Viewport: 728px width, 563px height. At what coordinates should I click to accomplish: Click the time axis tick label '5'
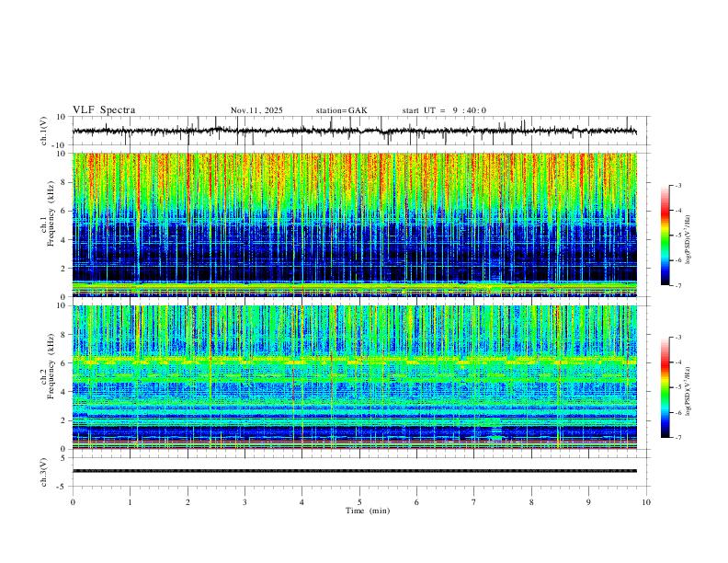359,502
